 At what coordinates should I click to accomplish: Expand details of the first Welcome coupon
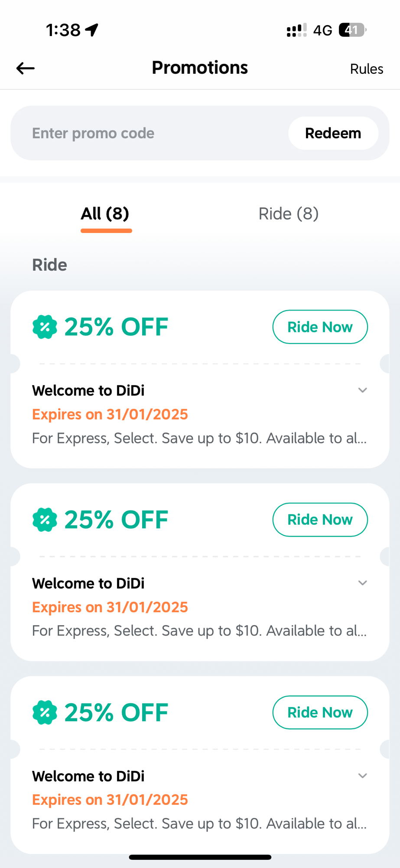pos(362,390)
